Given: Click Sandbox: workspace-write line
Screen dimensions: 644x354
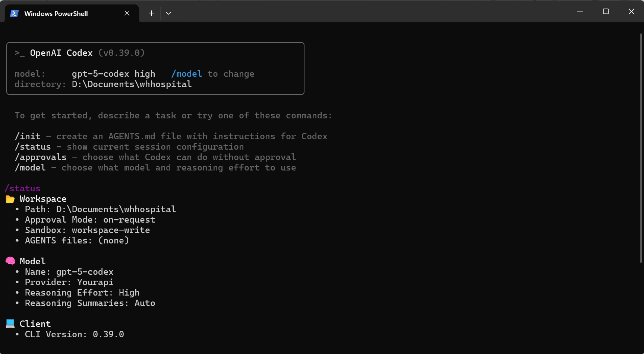Looking at the screenshot, I should 88,230.
